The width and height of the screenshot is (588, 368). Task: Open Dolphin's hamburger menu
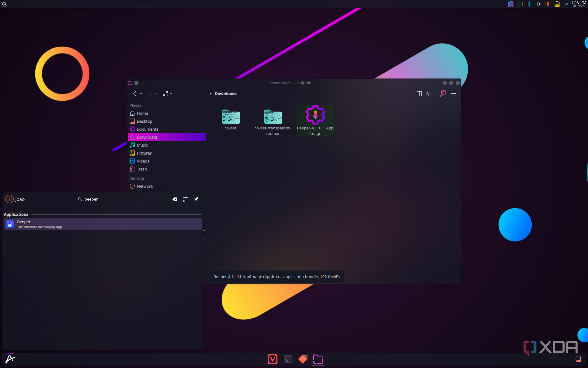click(x=454, y=94)
